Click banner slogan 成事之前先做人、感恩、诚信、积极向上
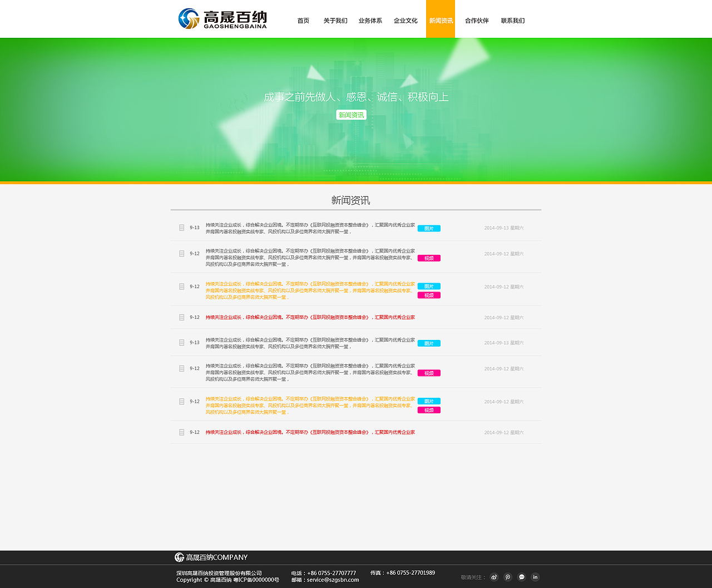The width and height of the screenshot is (712, 588). point(356,97)
